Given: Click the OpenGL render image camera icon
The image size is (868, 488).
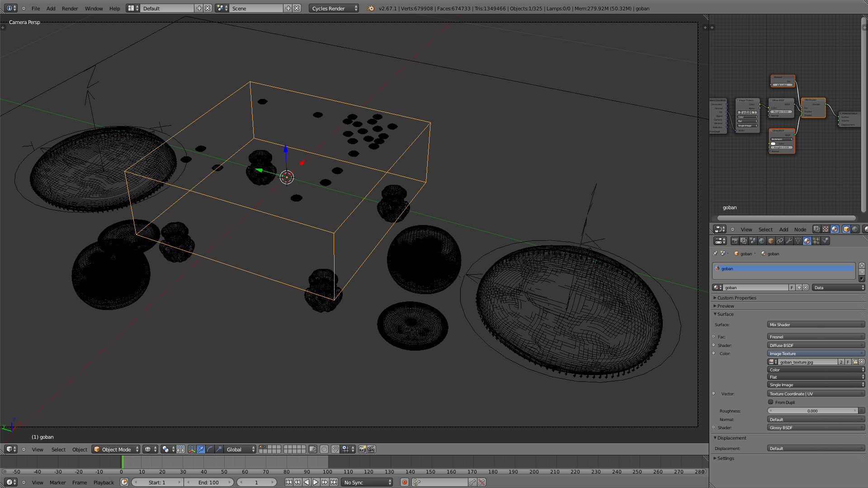Looking at the screenshot, I should point(362,449).
